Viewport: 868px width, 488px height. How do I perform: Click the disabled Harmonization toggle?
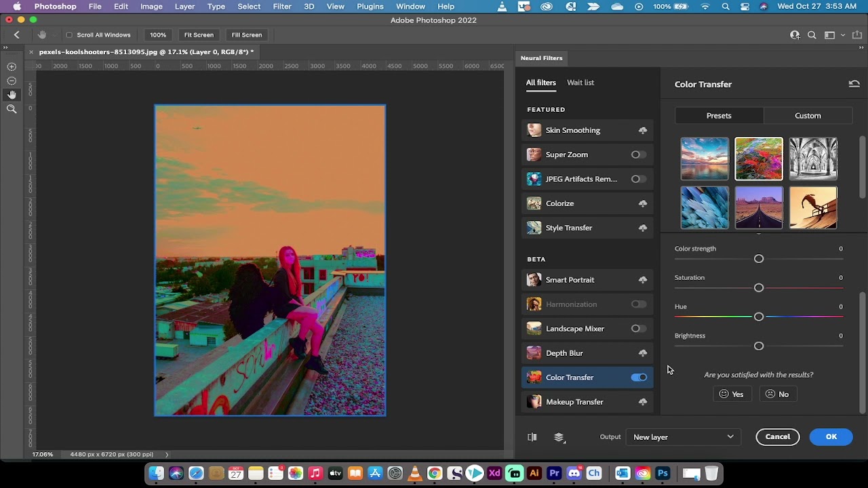tap(638, 304)
